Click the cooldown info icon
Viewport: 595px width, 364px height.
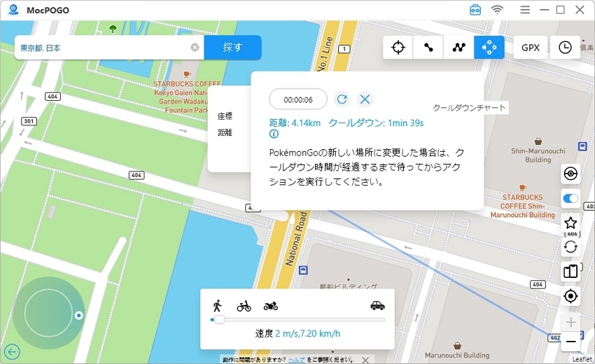(274, 134)
